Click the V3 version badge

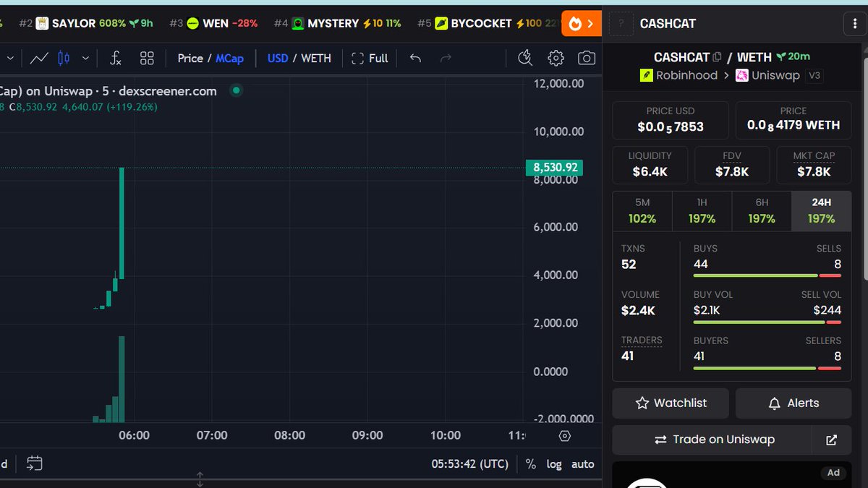coord(814,75)
